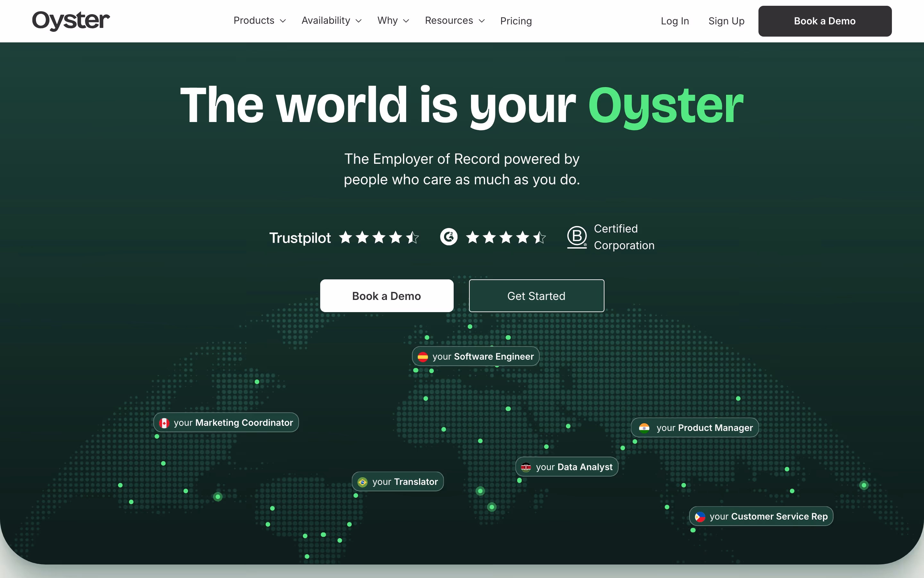The height and width of the screenshot is (578, 924).
Task: Click the 'your Translator' map tag
Action: pyautogui.click(x=398, y=482)
